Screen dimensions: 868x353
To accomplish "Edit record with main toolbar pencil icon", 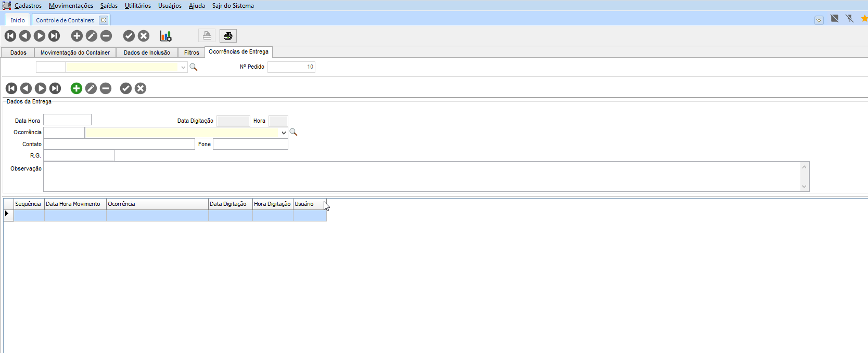I will (92, 36).
